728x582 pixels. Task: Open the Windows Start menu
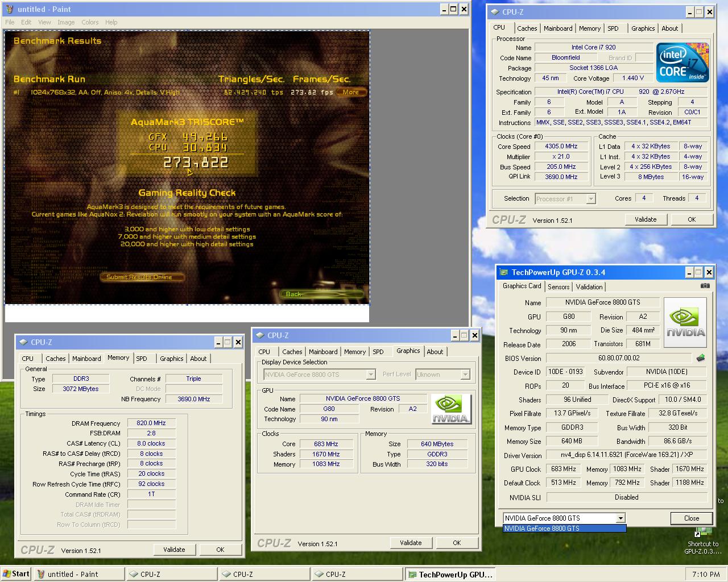[16, 574]
